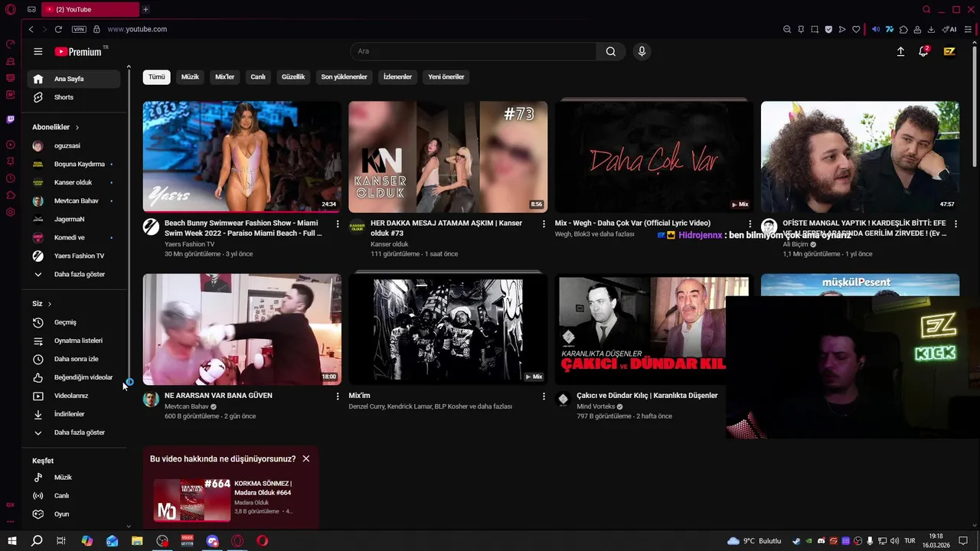Viewport: 980px width, 551px height.
Task: Select the Güzellik filter chip
Action: tap(293, 77)
